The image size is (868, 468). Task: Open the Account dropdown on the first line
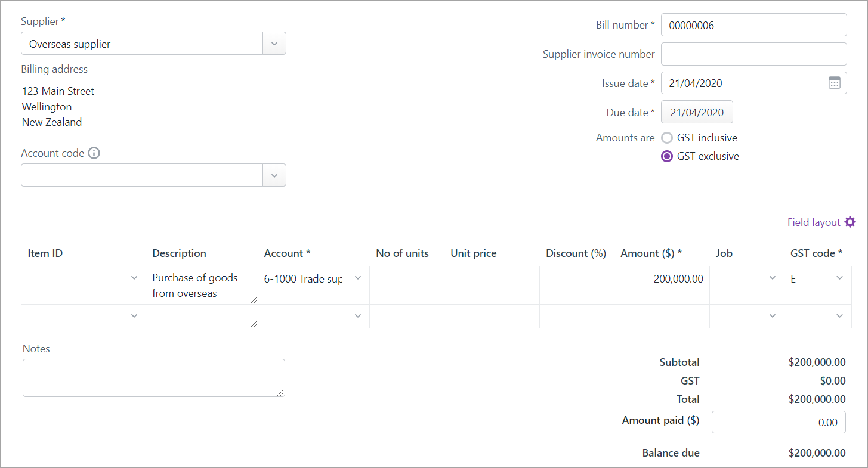[x=357, y=278]
